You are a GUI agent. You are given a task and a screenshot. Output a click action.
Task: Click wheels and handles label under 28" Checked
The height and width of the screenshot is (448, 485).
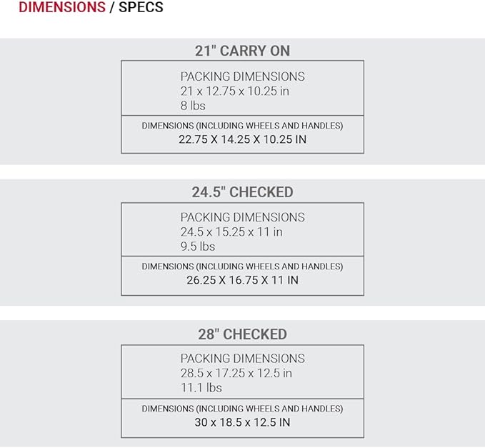tap(242, 409)
